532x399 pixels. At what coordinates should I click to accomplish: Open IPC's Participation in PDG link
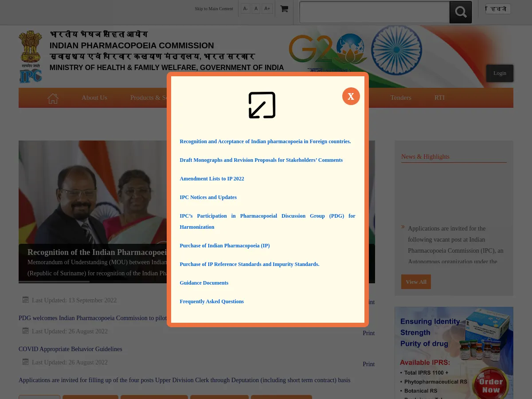pos(267,221)
